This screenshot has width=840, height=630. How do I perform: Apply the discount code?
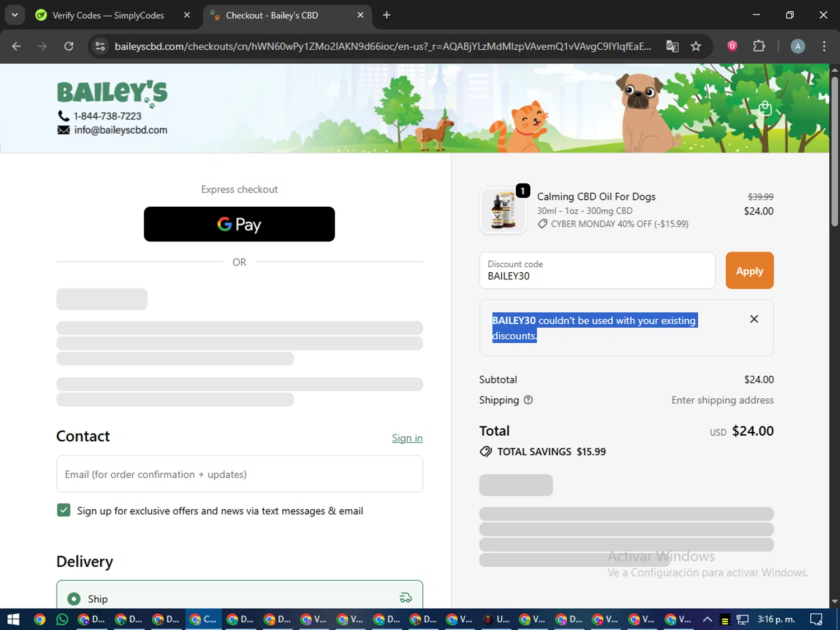tap(749, 270)
